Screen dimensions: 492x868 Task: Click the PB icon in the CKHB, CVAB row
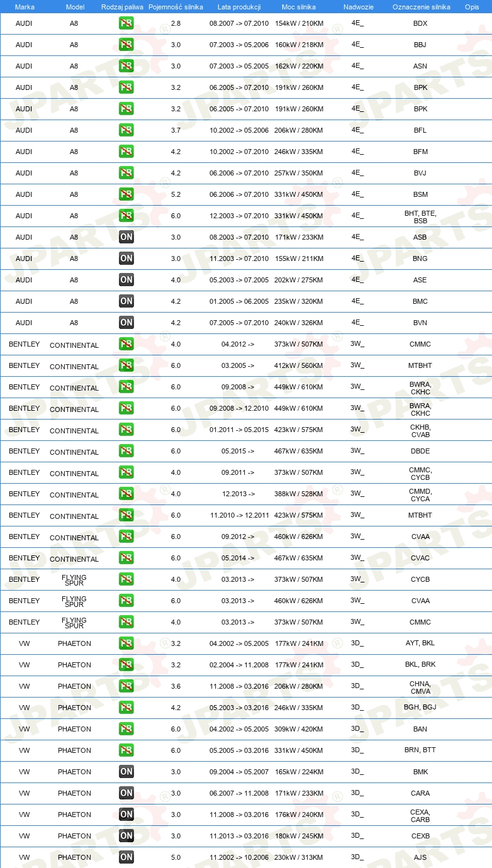click(x=126, y=430)
